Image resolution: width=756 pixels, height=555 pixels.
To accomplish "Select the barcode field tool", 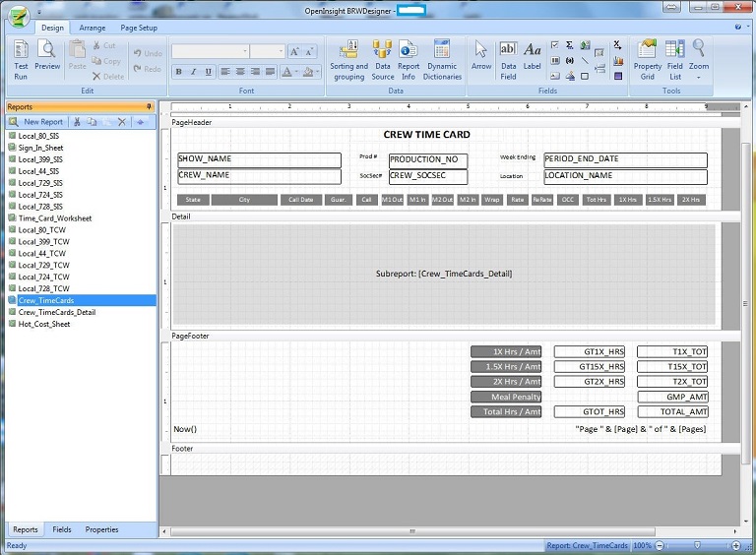I will [x=555, y=61].
